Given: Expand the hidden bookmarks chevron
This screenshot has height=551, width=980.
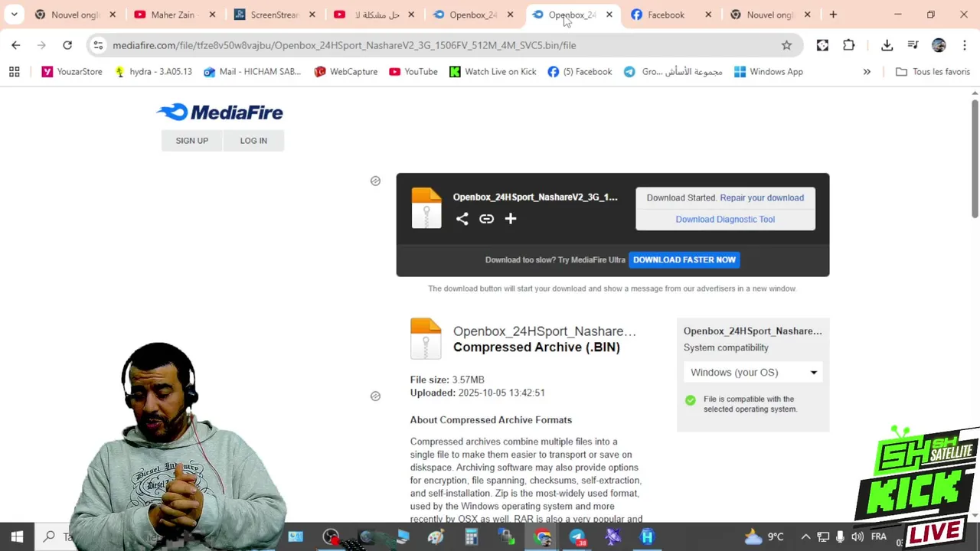Looking at the screenshot, I should [x=867, y=72].
